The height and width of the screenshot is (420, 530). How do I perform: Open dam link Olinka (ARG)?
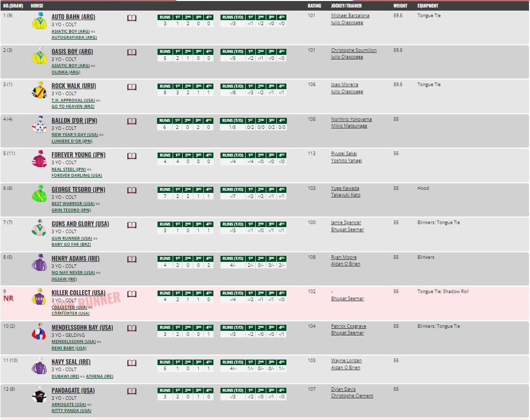pos(65,72)
